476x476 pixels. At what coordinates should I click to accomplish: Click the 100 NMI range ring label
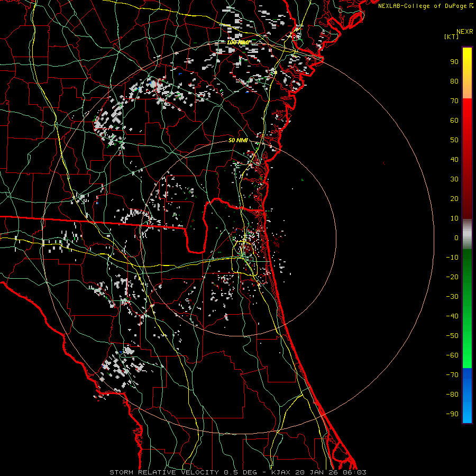coord(238,42)
